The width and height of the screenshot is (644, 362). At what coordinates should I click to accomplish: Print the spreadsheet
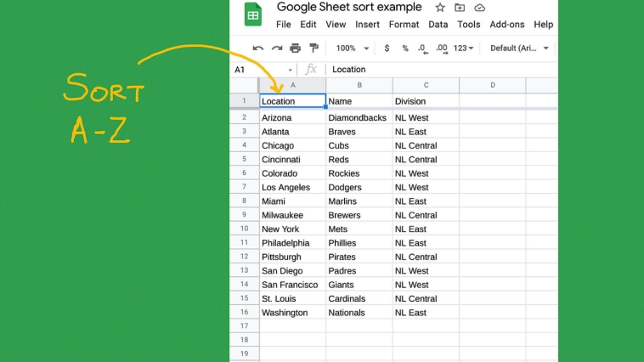coord(295,48)
